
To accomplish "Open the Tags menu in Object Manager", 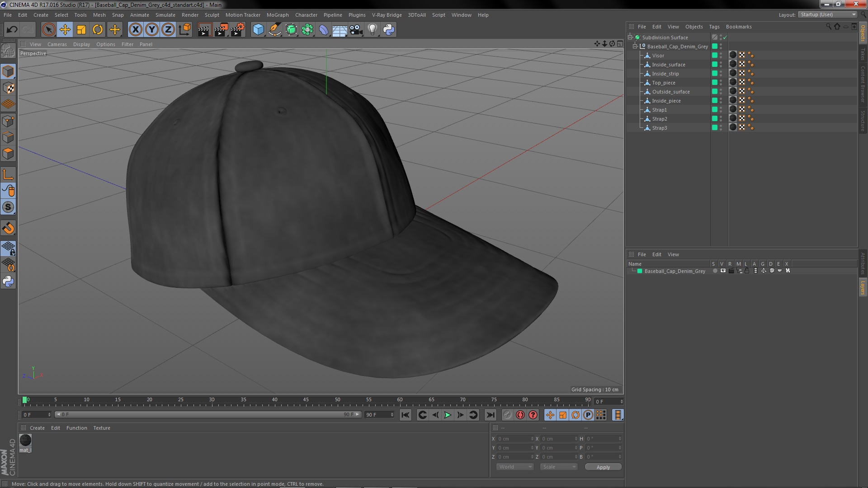I will 714,27.
